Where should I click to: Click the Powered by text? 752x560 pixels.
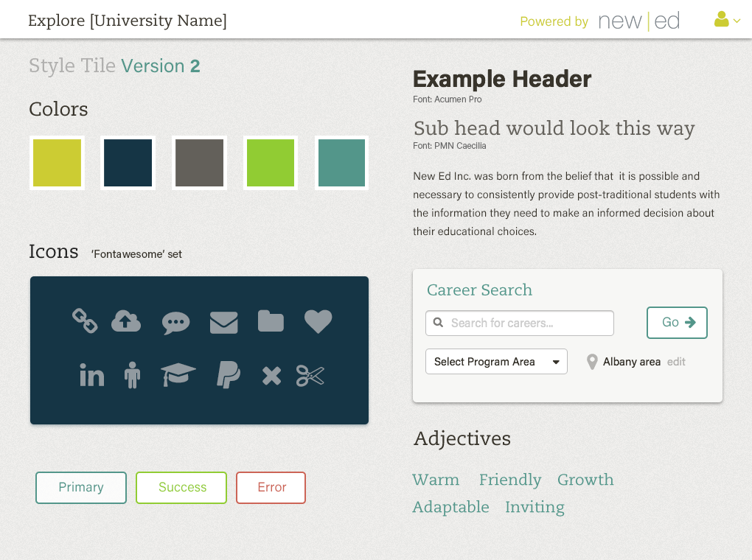pos(554,21)
